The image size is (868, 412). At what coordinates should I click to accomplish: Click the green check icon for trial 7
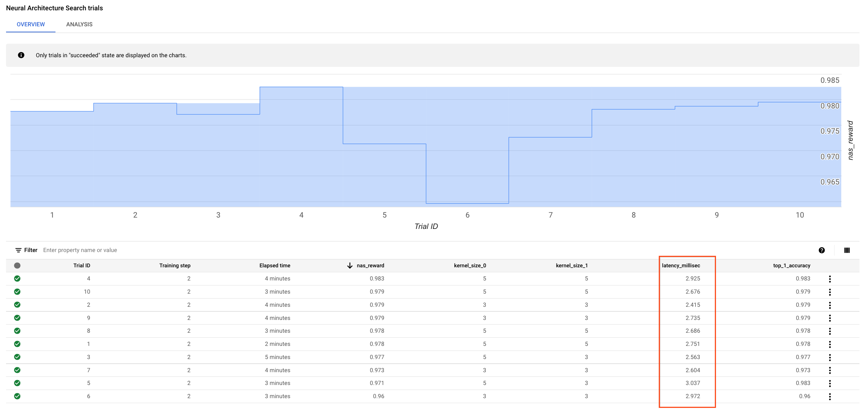pos(17,370)
